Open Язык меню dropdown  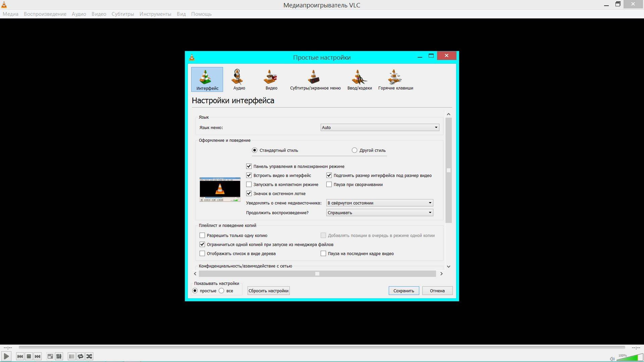click(x=380, y=127)
